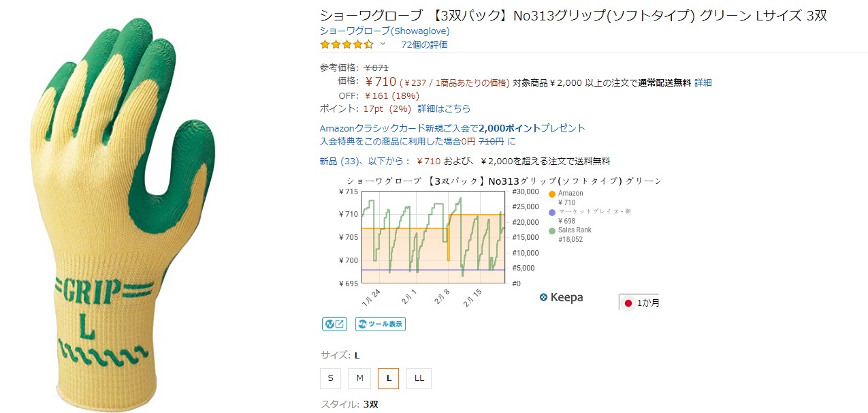Visit the ショーワグローブ(Showaglove) brand link
The width and height of the screenshot is (868, 413).
385,31
